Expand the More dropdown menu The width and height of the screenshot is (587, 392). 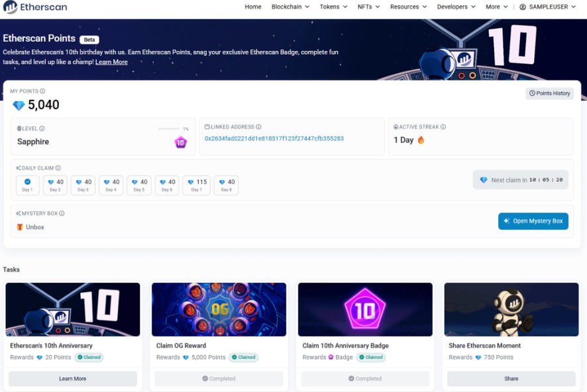click(496, 7)
